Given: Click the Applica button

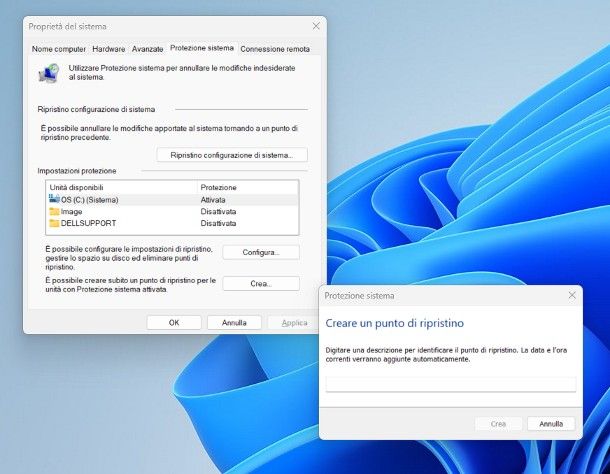Looking at the screenshot, I should pyautogui.click(x=294, y=323).
